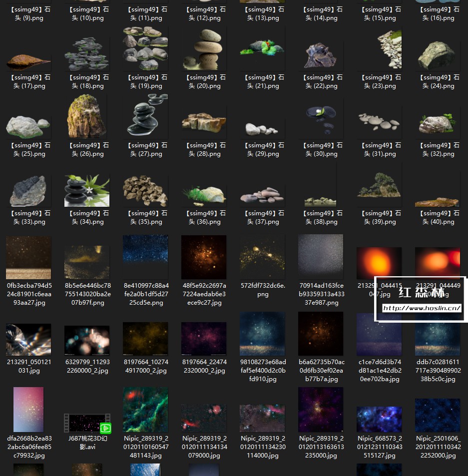Click the file name 石头 (10).png
The height and width of the screenshot is (476, 468).
[88, 13]
